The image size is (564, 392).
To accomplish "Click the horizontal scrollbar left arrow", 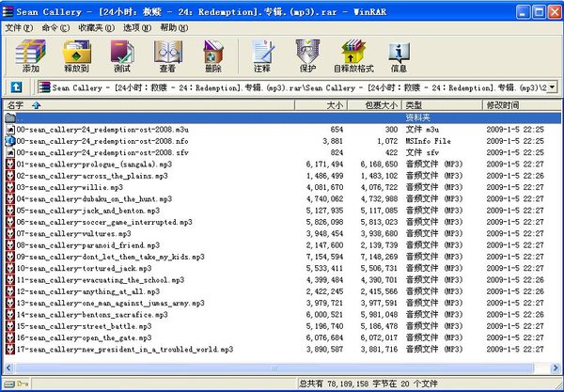I will (9, 368).
